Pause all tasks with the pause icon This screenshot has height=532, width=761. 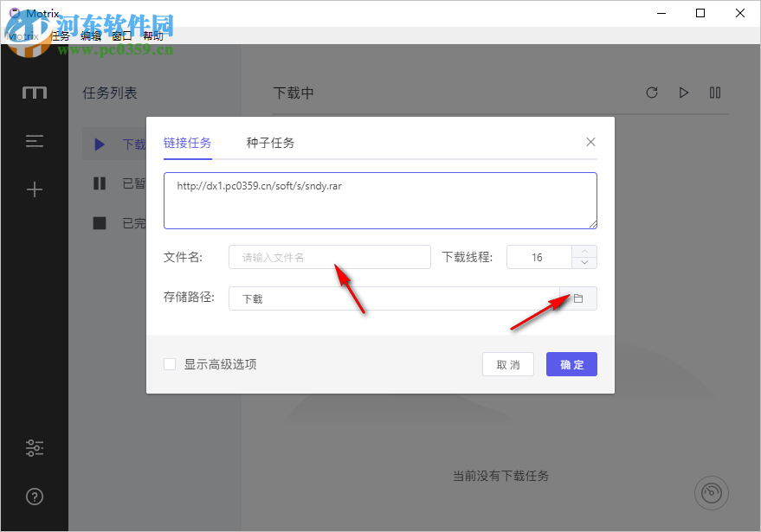(x=715, y=93)
